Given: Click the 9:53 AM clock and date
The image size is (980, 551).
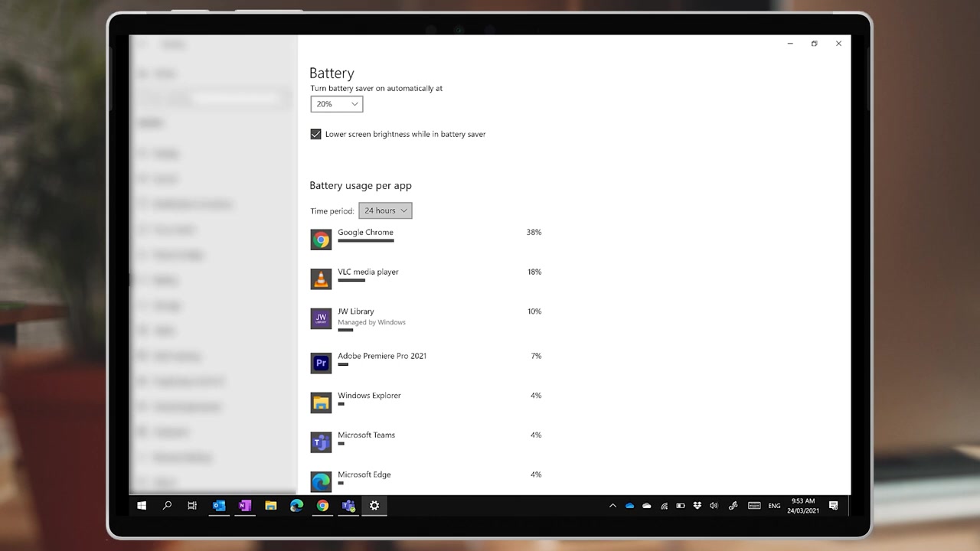Looking at the screenshot, I should pyautogui.click(x=803, y=506).
